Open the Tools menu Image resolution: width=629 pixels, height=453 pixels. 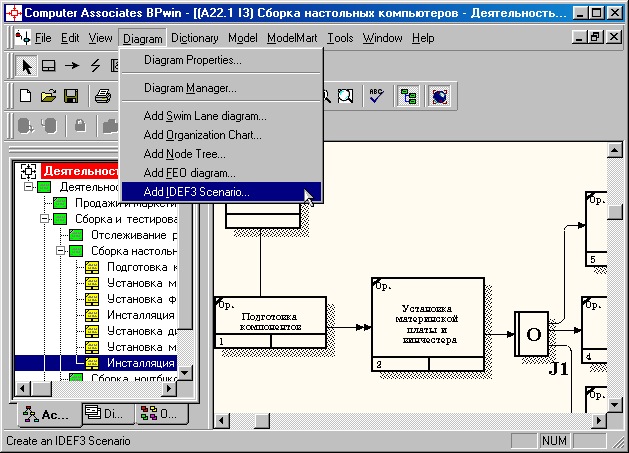pyautogui.click(x=340, y=38)
